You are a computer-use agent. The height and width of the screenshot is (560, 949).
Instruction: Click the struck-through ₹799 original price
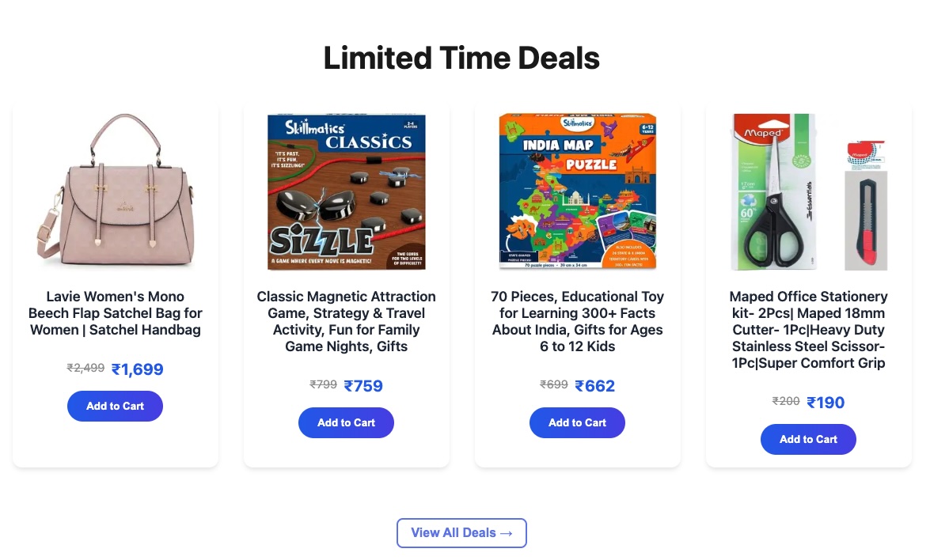323,384
